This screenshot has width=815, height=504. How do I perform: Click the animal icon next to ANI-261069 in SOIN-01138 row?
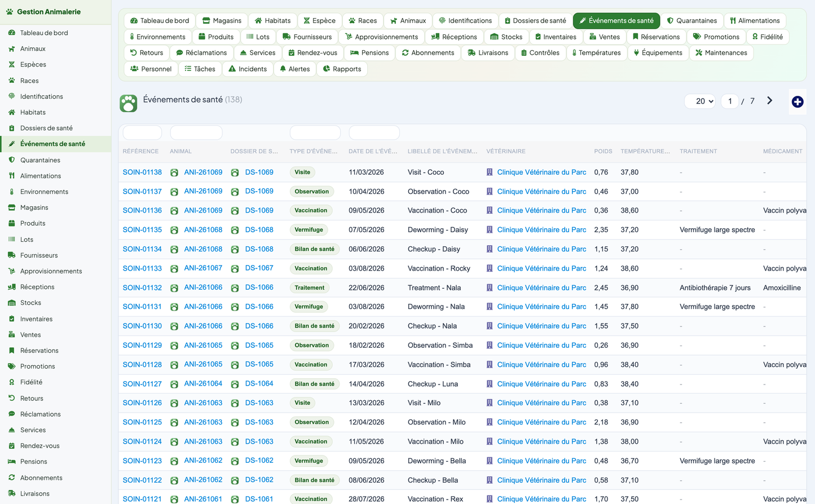coord(174,173)
